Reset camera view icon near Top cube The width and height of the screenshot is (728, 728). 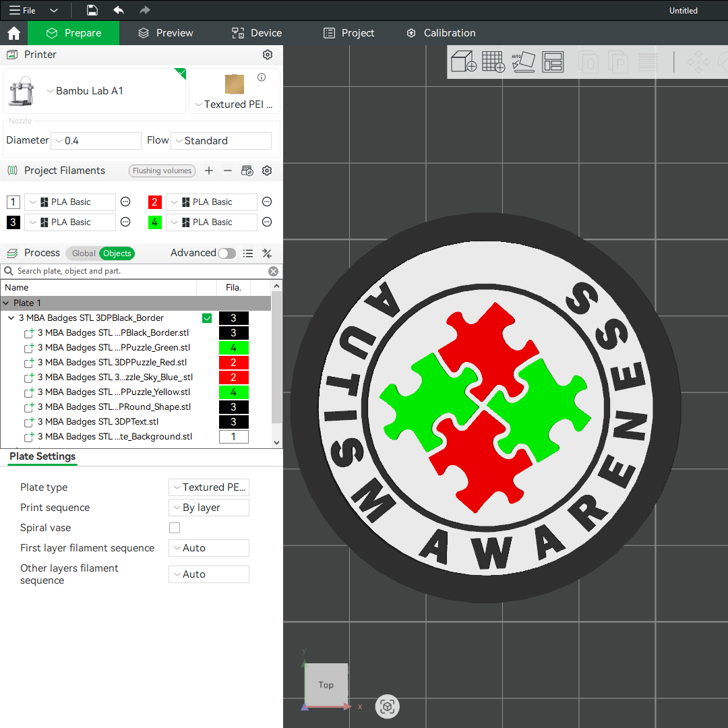[388, 706]
